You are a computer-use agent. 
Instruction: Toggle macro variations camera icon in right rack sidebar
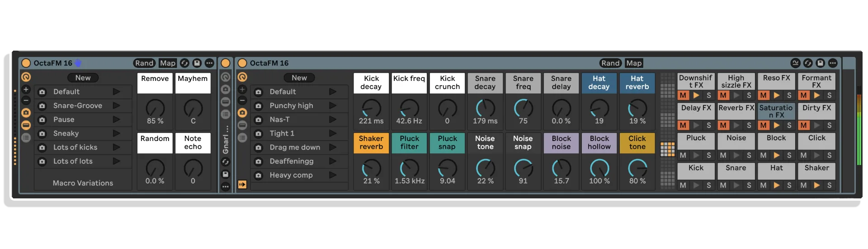242,113
